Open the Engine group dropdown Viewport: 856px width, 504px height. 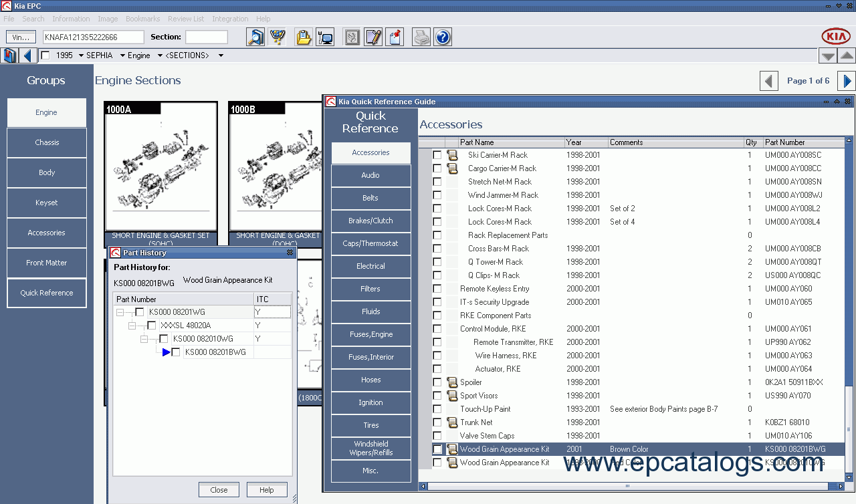pos(158,55)
